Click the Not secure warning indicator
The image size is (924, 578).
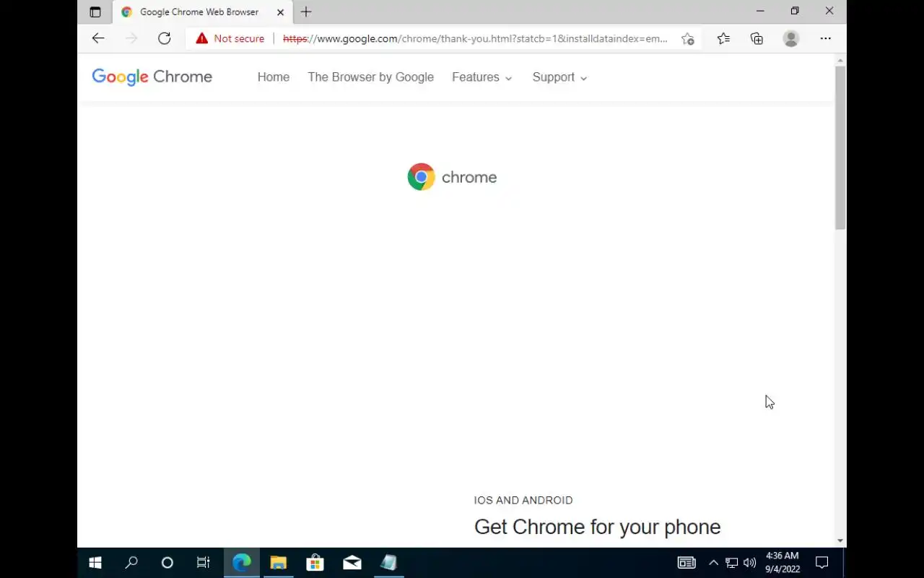pos(230,38)
